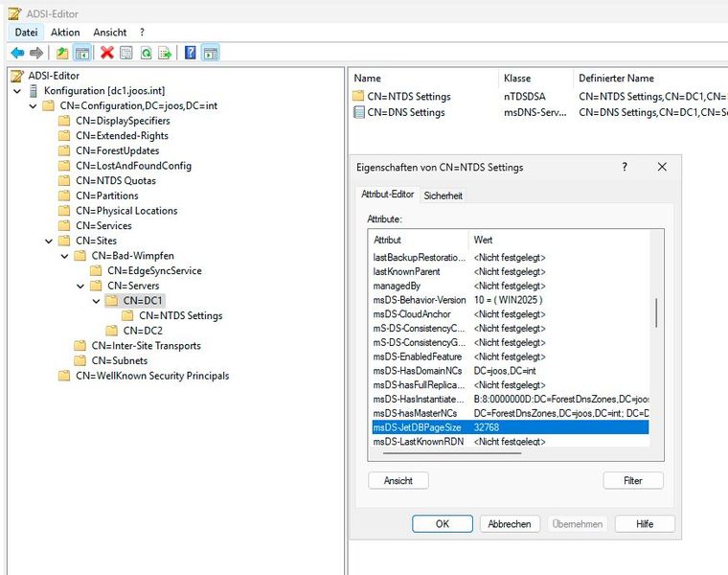This screenshot has width=728, height=575.
Task: Select CN=Inter-Site Transports in tree
Action: tap(147, 346)
